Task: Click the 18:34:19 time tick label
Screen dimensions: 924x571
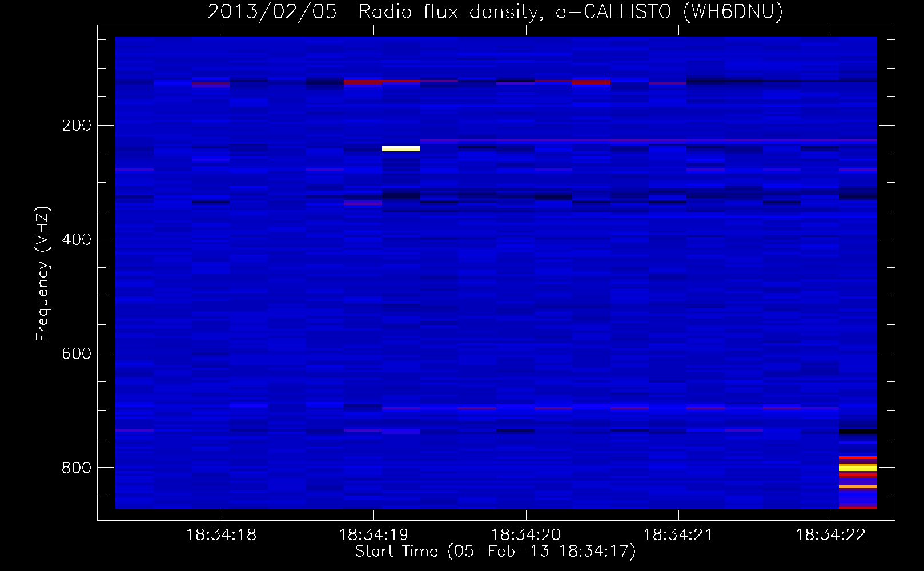Action: coord(374,535)
